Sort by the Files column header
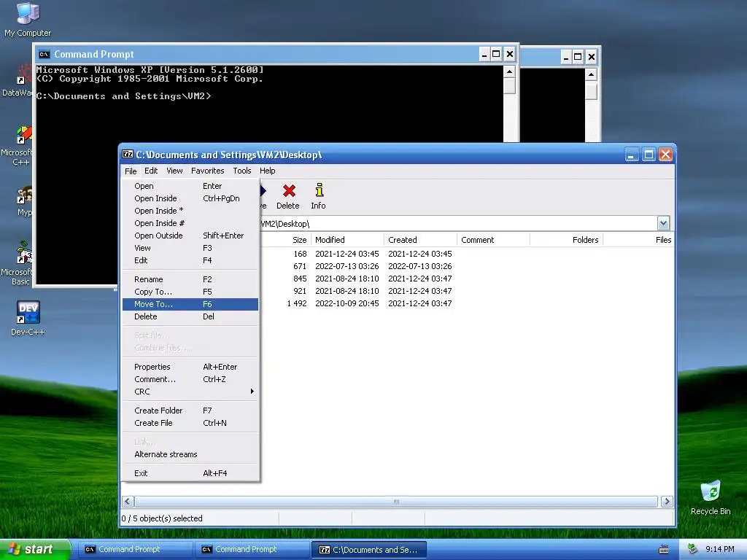 [x=638, y=240]
